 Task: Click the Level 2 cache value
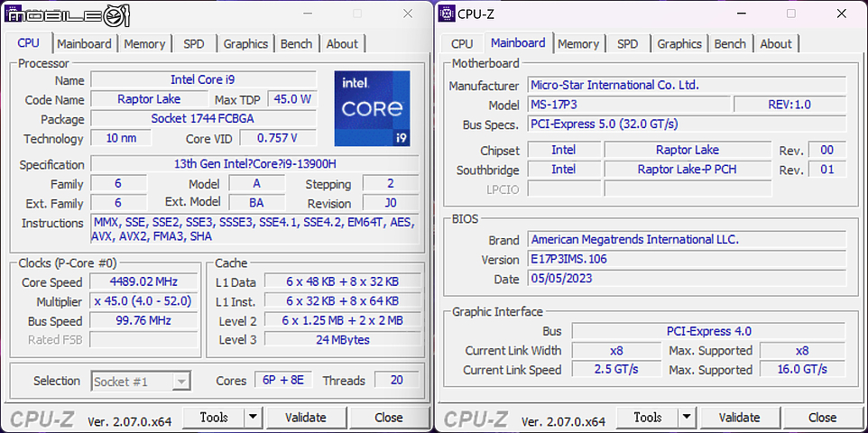click(x=342, y=320)
